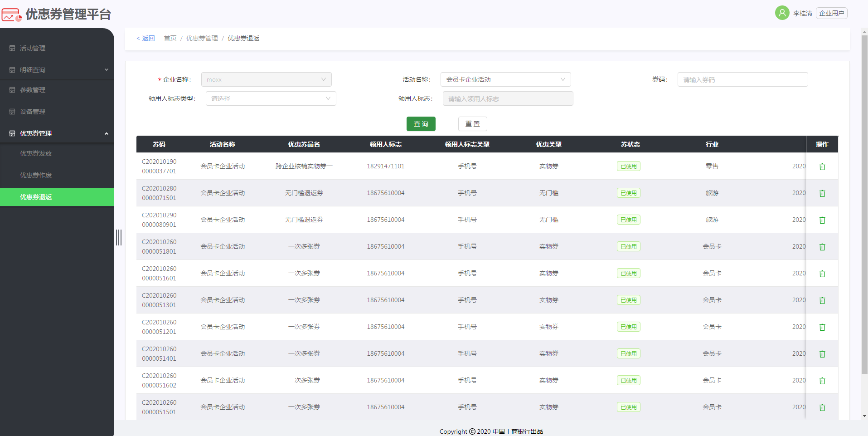
Task: Open the 活动名称 dropdown
Action: 506,79
